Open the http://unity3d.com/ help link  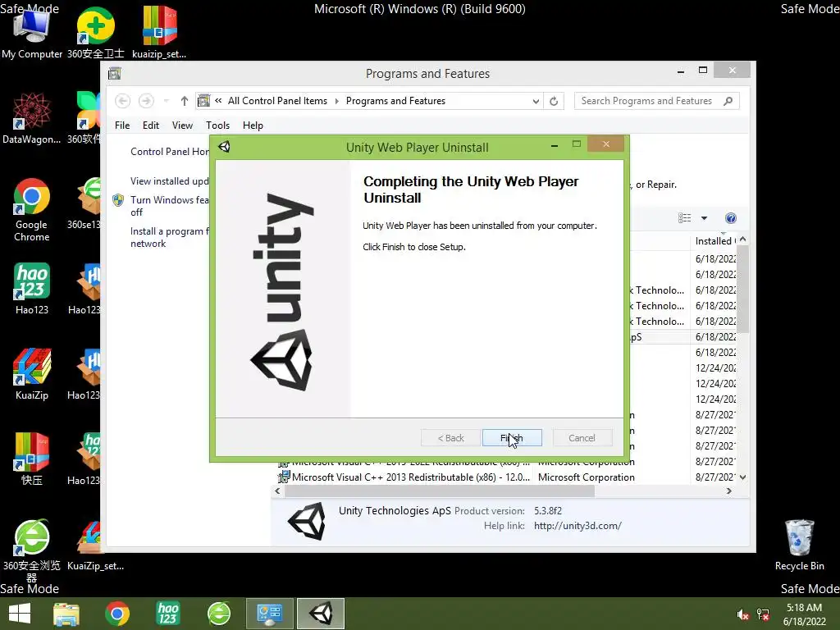(577, 526)
